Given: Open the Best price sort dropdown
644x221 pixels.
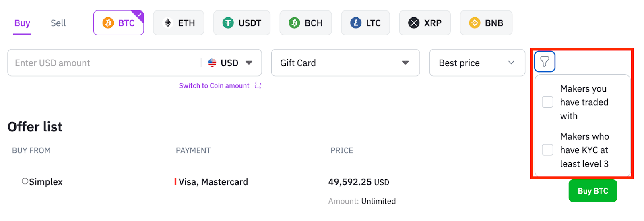Looking at the screenshot, I should [477, 63].
